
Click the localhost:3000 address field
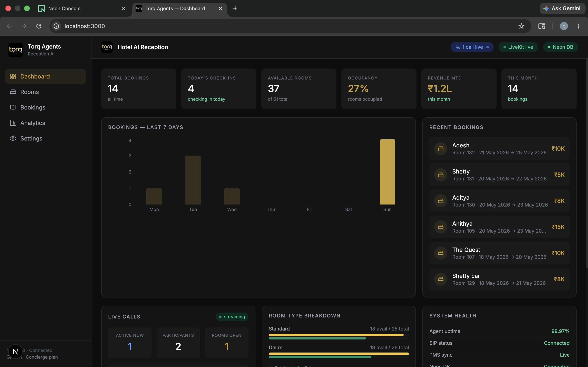point(287,26)
